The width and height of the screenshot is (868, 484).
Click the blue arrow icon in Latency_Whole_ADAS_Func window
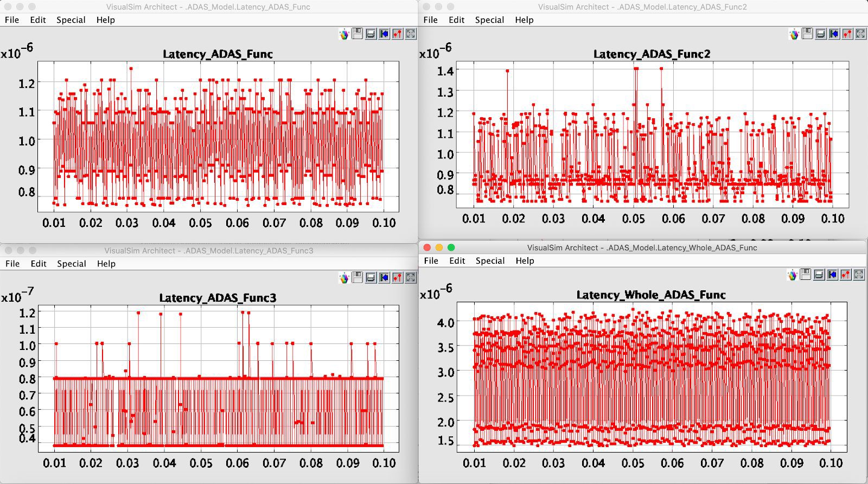832,275
